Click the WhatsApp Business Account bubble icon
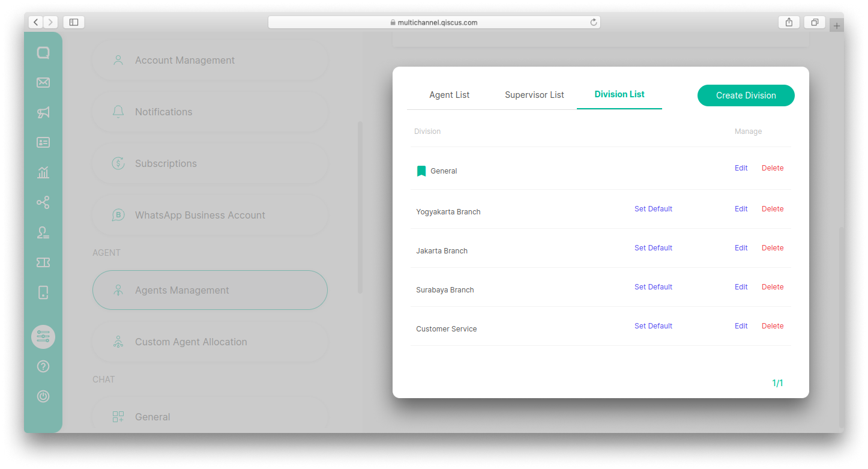 click(118, 215)
